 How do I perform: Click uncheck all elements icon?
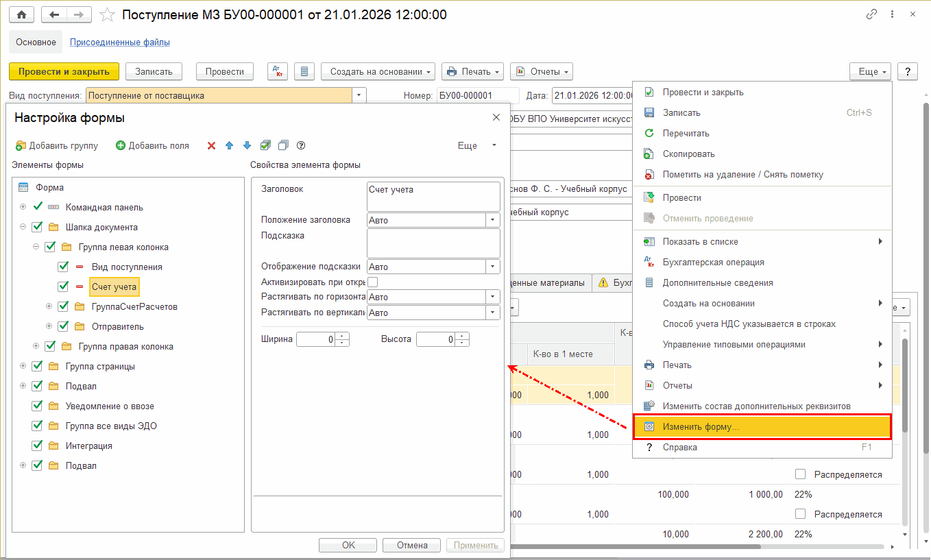[x=282, y=145]
